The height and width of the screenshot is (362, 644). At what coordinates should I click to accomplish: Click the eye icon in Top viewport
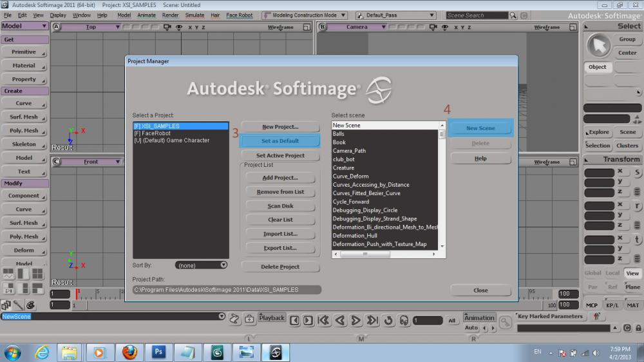click(x=178, y=27)
